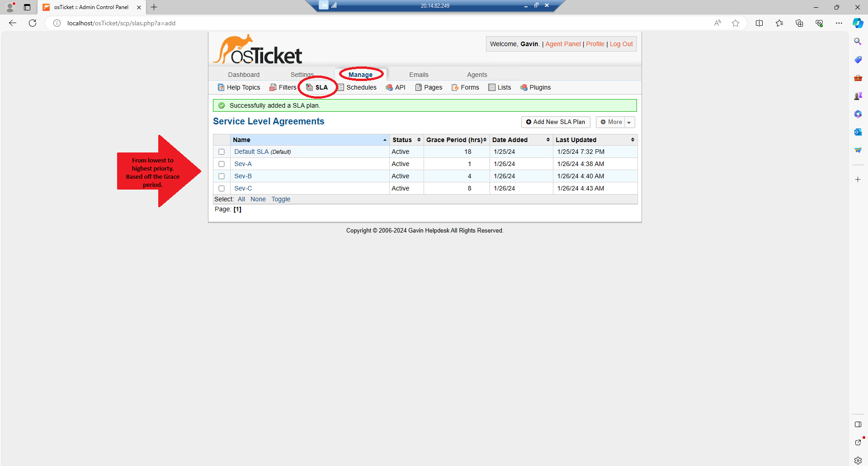Screen dimensions: 868x466
Task: Check the Default SLA row checkbox
Action: coord(222,152)
